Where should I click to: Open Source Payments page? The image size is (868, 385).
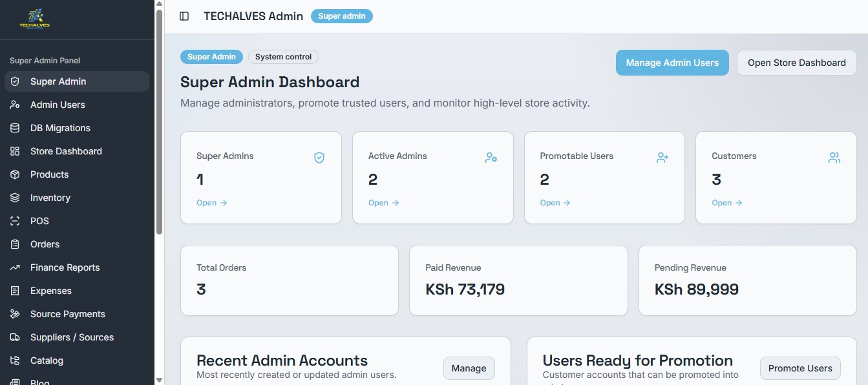[x=77, y=314]
